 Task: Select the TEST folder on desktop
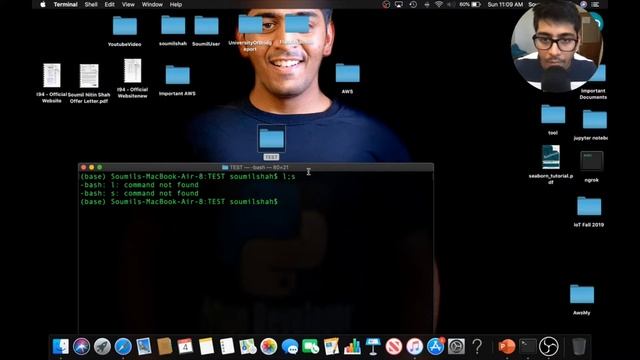tap(271, 138)
